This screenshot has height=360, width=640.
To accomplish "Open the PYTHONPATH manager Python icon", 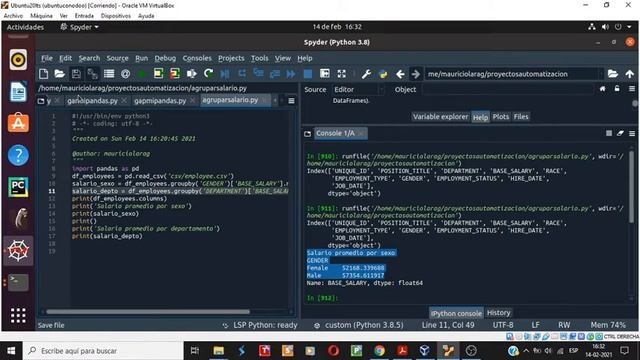I will [383, 74].
